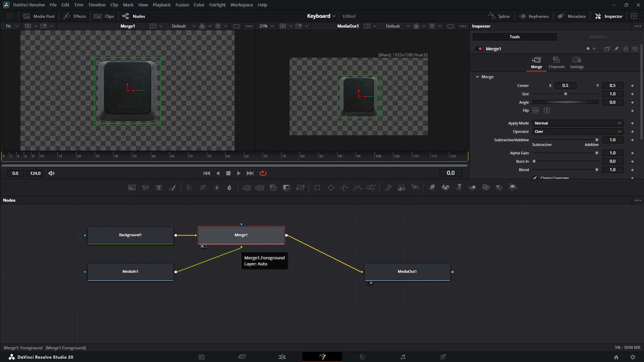Screen dimensions: 644x362
Task: Open the Metadata panel
Action: (572, 16)
